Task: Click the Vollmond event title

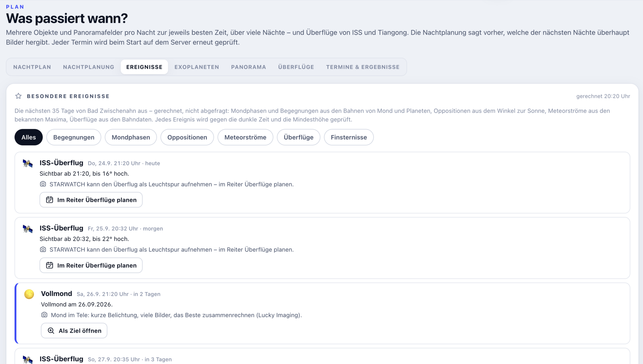Action: tap(57, 294)
